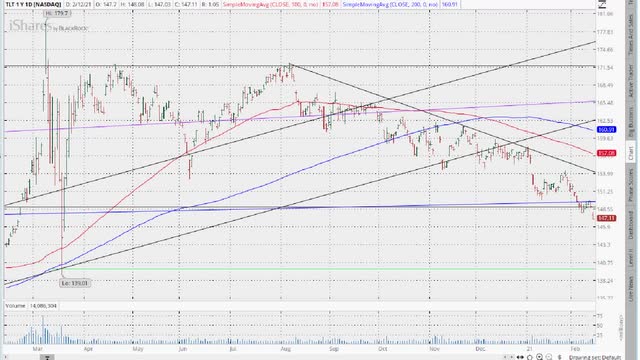Open the Live News side tab

click(631, 288)
